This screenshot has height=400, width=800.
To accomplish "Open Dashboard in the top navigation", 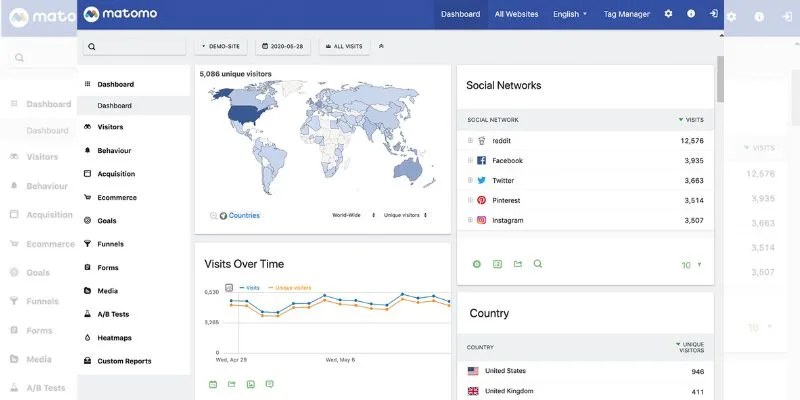I will click(461, 14).
